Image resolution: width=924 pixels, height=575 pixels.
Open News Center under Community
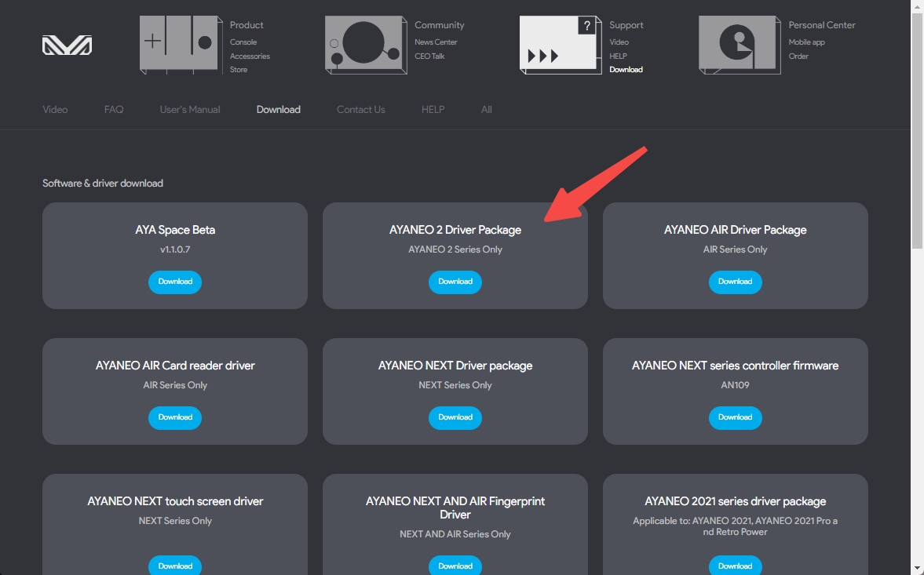436,42
